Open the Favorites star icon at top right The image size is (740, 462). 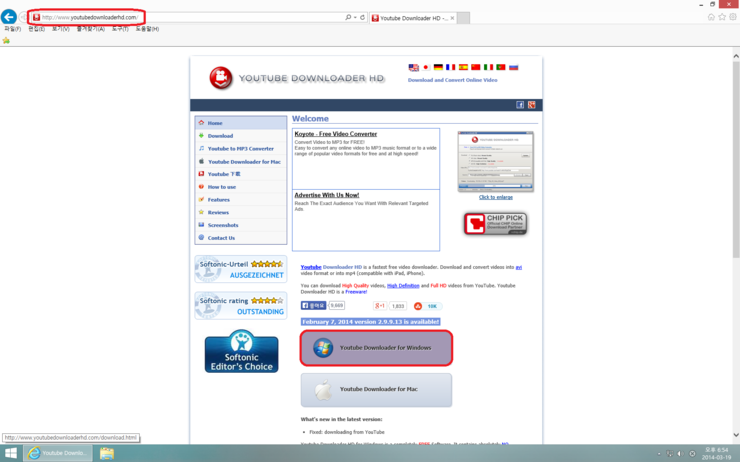click(722, 17)
